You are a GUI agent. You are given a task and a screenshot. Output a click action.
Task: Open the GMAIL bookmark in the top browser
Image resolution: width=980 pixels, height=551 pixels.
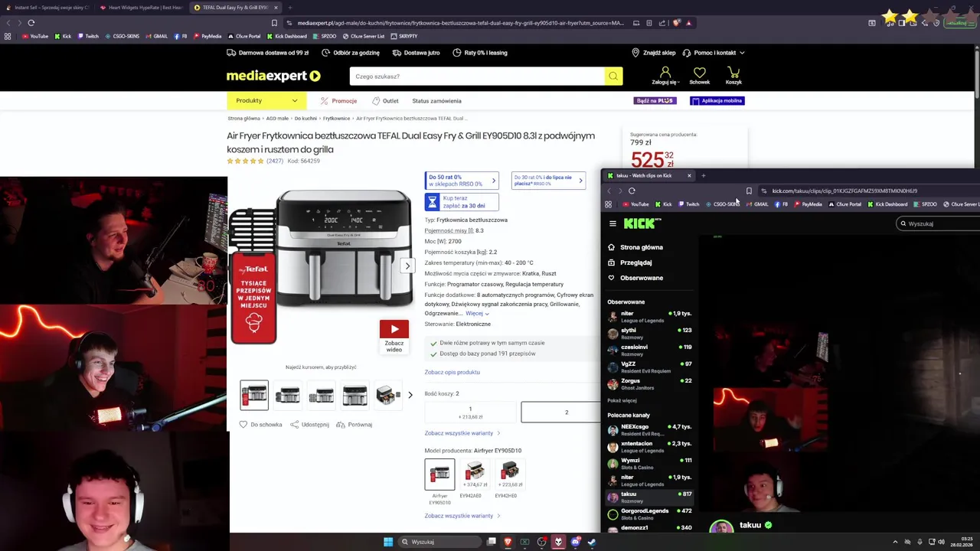pos(156,36)
